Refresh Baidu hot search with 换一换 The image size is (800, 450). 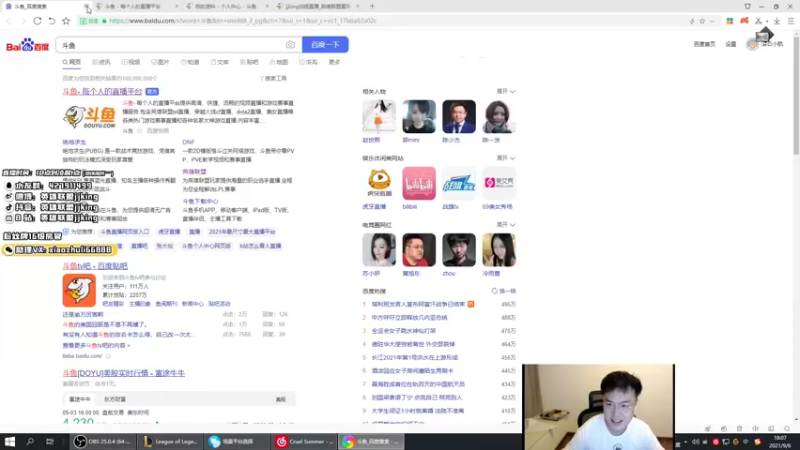tap(504, 291)
